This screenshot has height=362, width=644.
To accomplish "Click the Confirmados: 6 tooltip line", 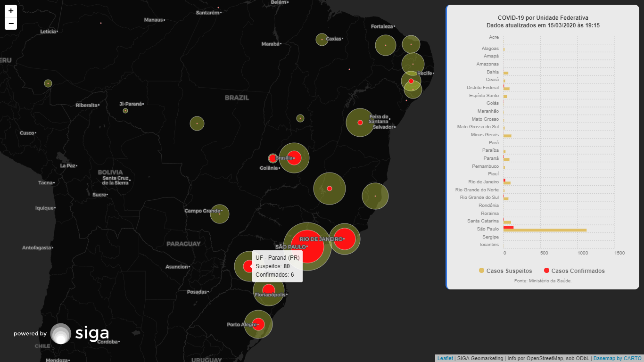I will 275,275.
